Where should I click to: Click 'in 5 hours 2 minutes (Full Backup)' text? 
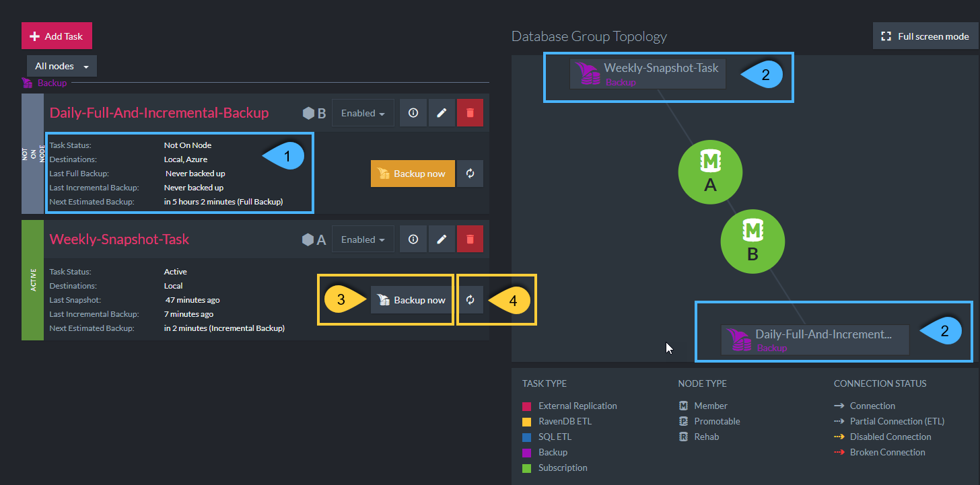pos(223,202)
